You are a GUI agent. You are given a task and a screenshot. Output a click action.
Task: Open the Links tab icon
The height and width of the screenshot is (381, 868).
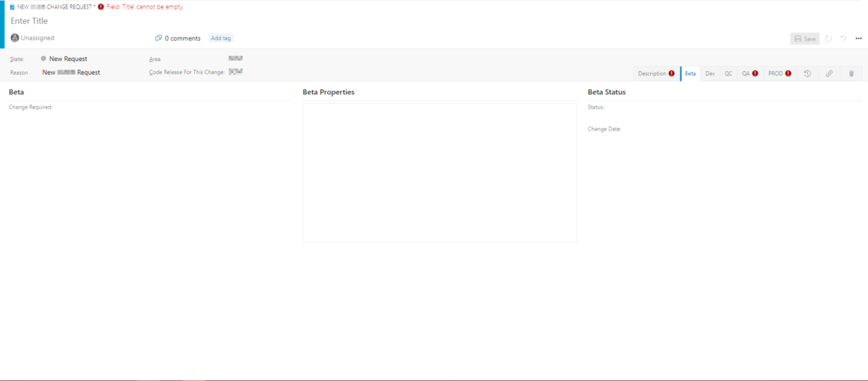[x=829, y=74]
